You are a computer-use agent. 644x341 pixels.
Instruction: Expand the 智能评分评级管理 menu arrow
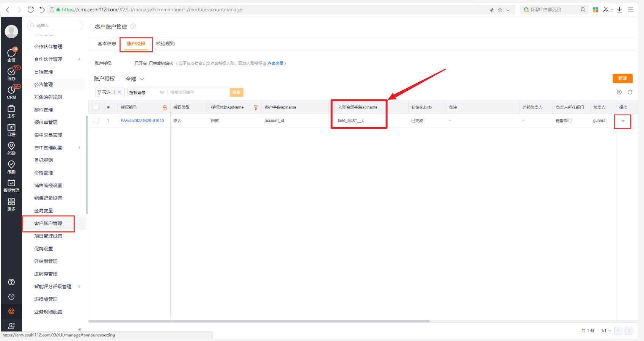[79, 286]
